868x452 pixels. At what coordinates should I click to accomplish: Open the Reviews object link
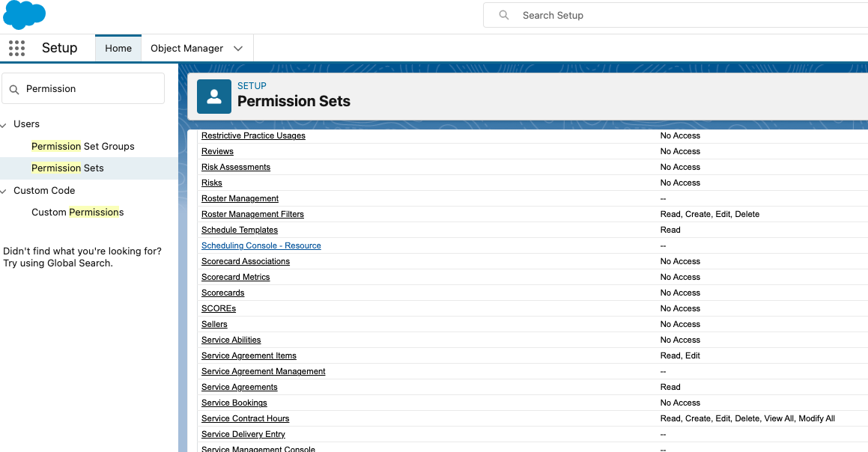click(217, 151)
